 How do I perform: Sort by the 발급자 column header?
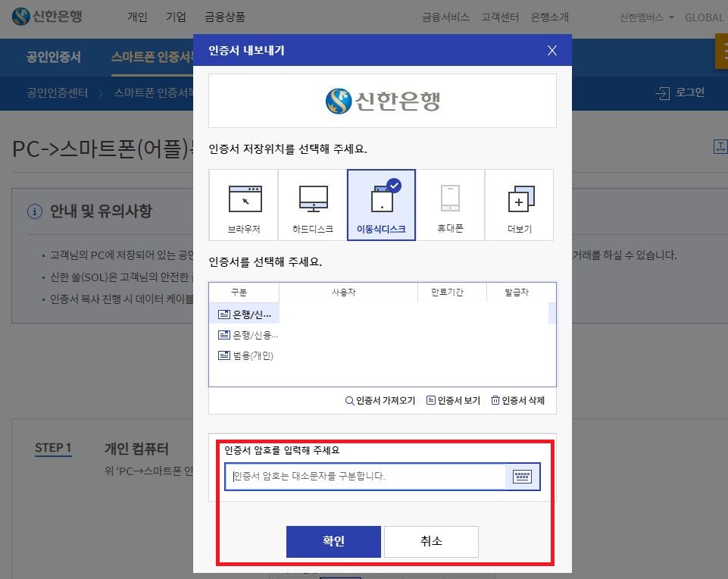coord(517,292)
